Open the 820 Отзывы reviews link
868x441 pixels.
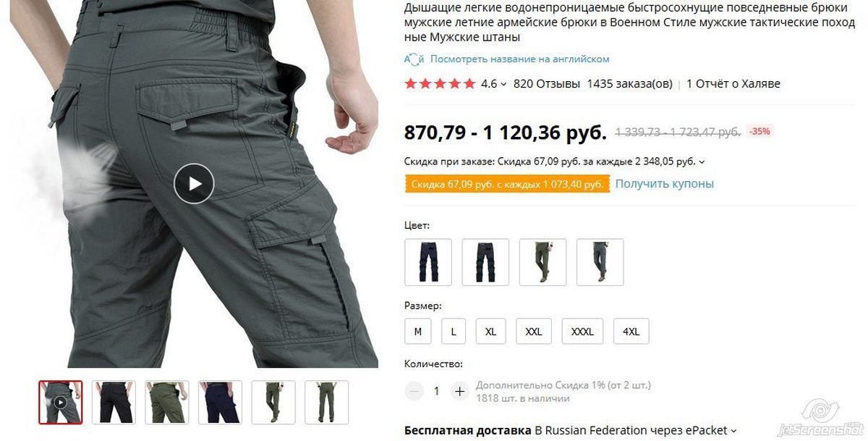pos(547,84)
